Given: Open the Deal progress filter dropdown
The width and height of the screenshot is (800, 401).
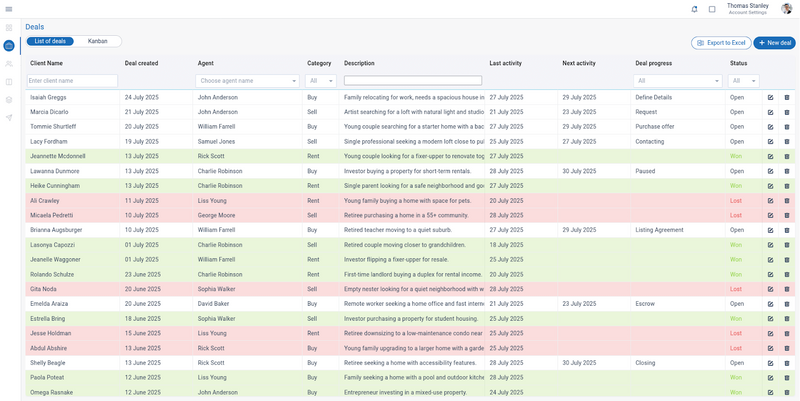Looking at the screenshot, I should (x=675, y=80).
